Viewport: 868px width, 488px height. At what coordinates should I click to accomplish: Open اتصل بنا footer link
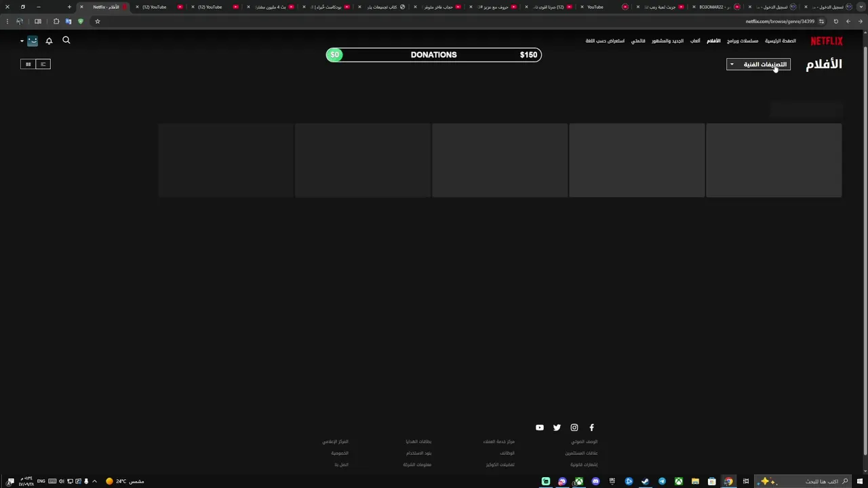341,465
